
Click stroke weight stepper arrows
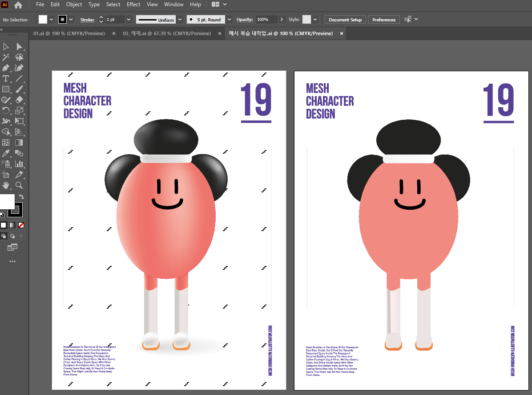[101, 19]
